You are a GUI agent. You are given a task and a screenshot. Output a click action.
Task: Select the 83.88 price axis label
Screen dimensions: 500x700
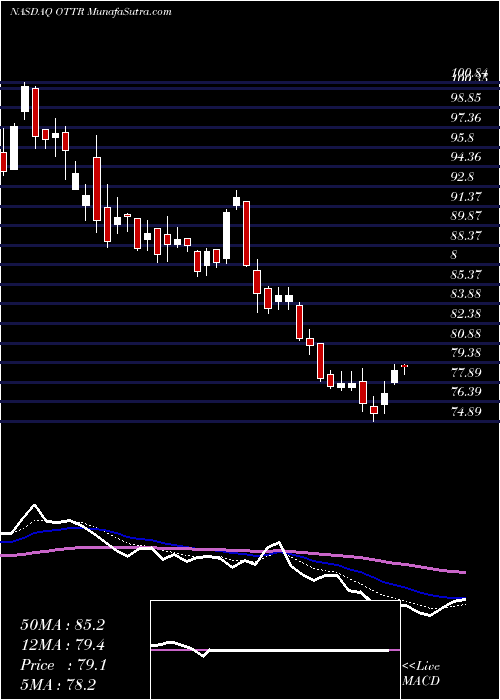pyautogui.click(x=466, y=294)
